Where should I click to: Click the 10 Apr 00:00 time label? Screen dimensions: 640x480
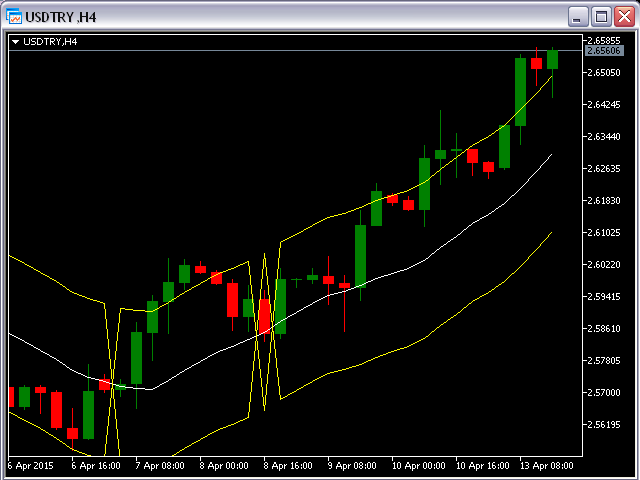coord(418,466)
